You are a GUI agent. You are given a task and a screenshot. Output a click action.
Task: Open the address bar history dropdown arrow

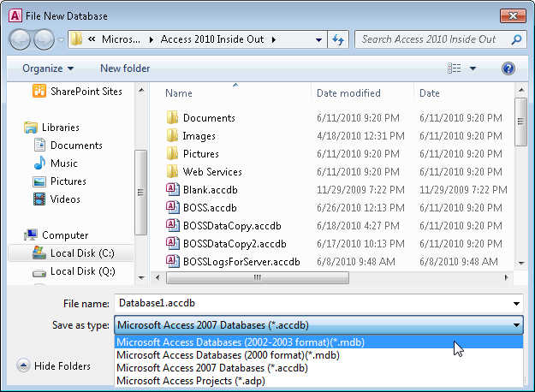click(x=318, y=40)
